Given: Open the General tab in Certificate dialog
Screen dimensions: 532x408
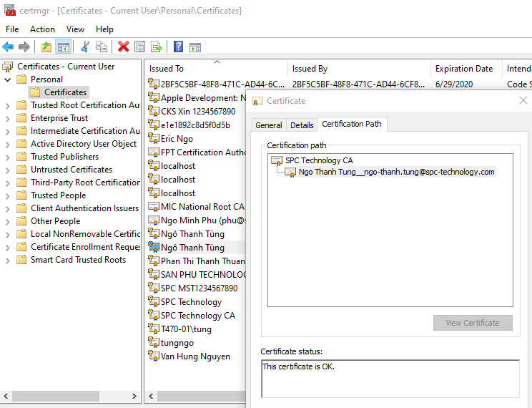Looking at the screenshot, I should 269,125.
